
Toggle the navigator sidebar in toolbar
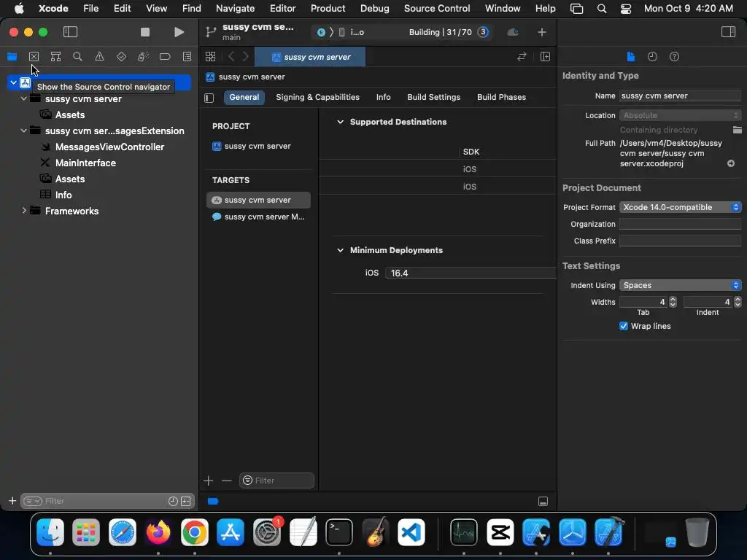click(70, 32)
